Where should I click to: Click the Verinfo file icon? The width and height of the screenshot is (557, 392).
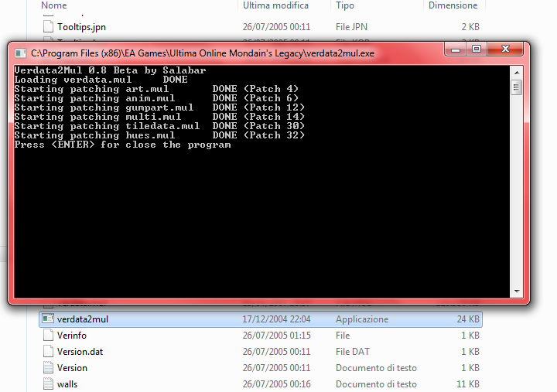coord(48,336)
